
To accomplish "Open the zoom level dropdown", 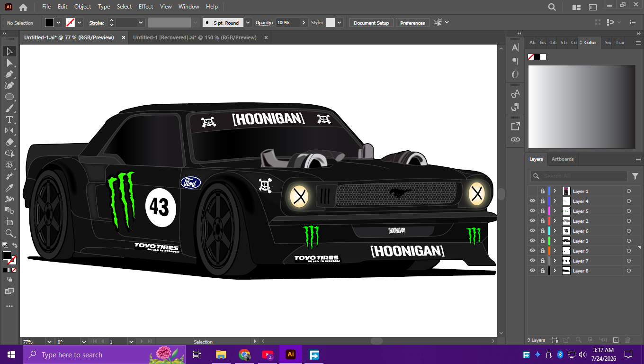I will coord(49,342).
